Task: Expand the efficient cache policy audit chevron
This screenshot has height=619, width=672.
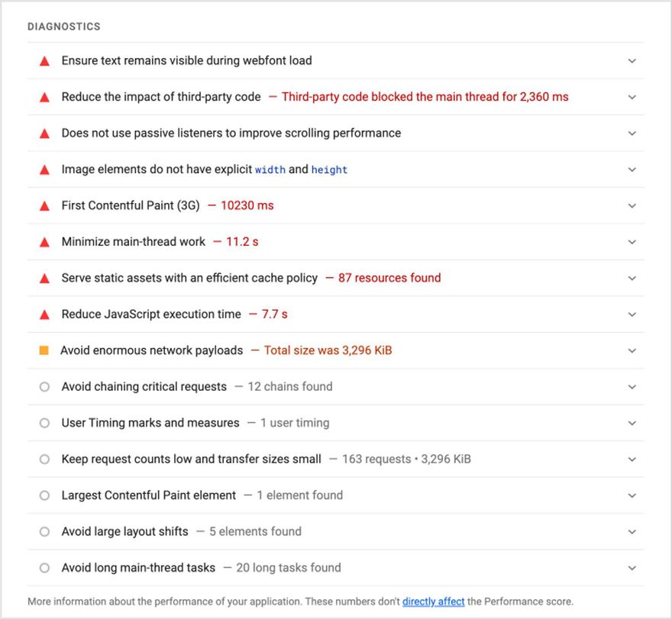Action: [x=632, y=278]
